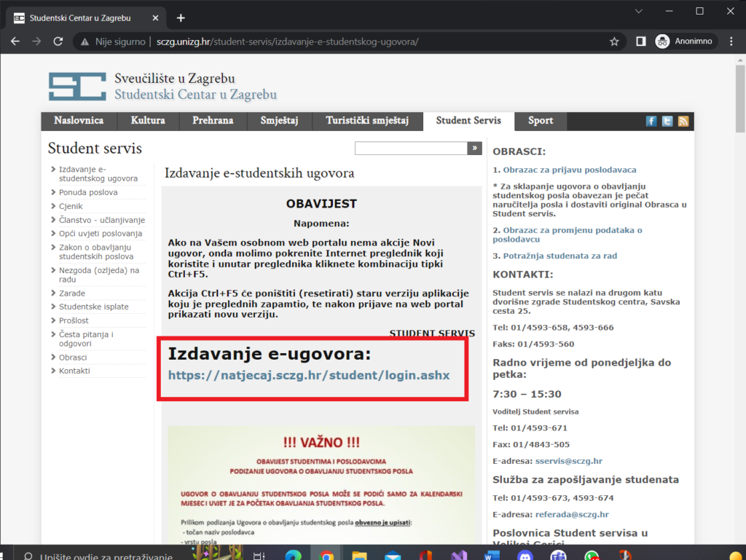
Task: Go back to the previous page
Action: pyautogui.click(x=16, y=42)
